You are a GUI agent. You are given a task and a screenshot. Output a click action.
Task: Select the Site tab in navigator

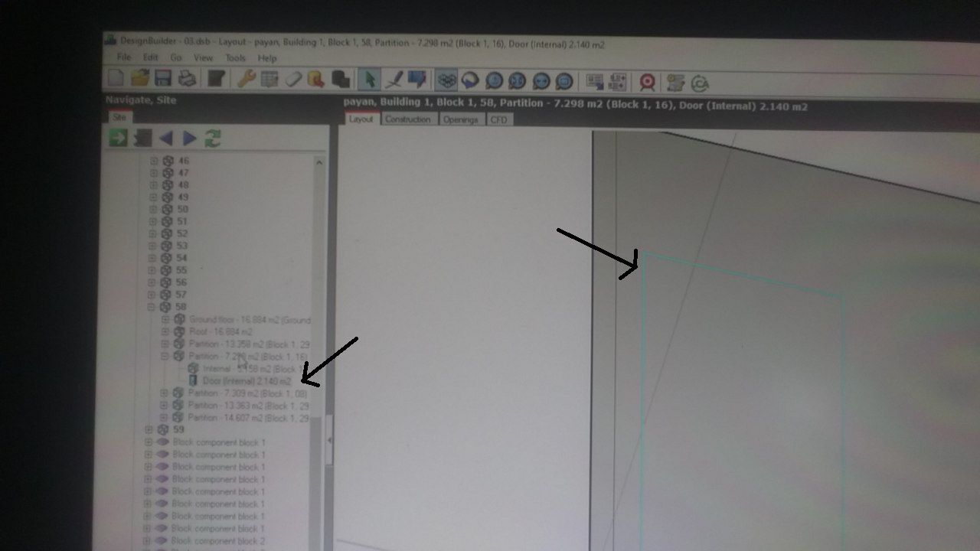(119, 117)
